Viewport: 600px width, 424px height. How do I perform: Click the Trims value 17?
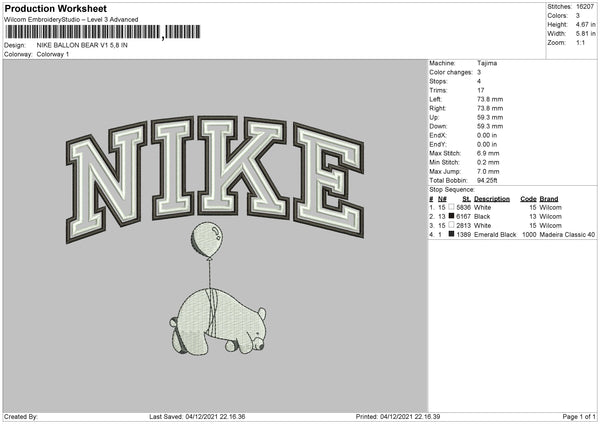click(x=481, y=90)
